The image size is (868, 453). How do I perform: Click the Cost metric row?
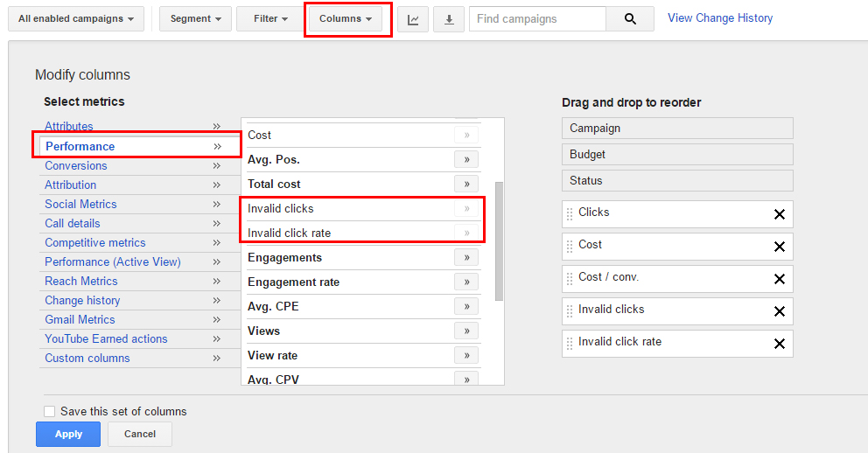362,135
